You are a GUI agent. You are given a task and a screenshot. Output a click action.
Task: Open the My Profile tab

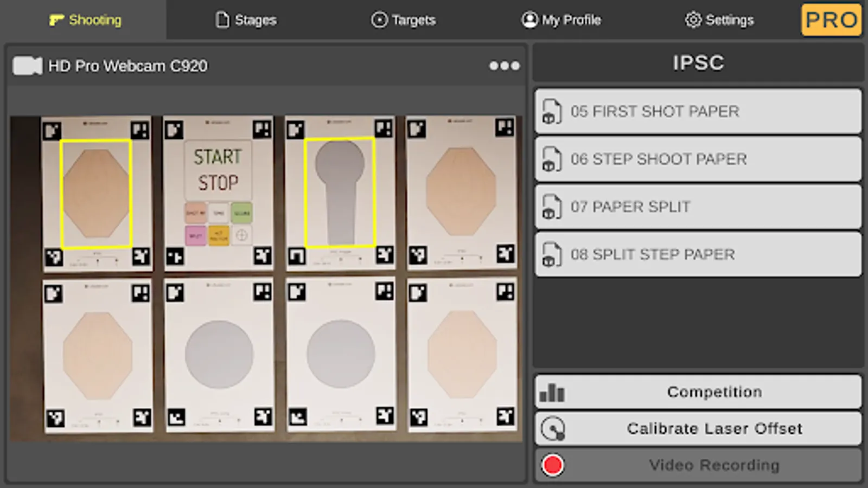pyautogui.click(x=561, y=20)
